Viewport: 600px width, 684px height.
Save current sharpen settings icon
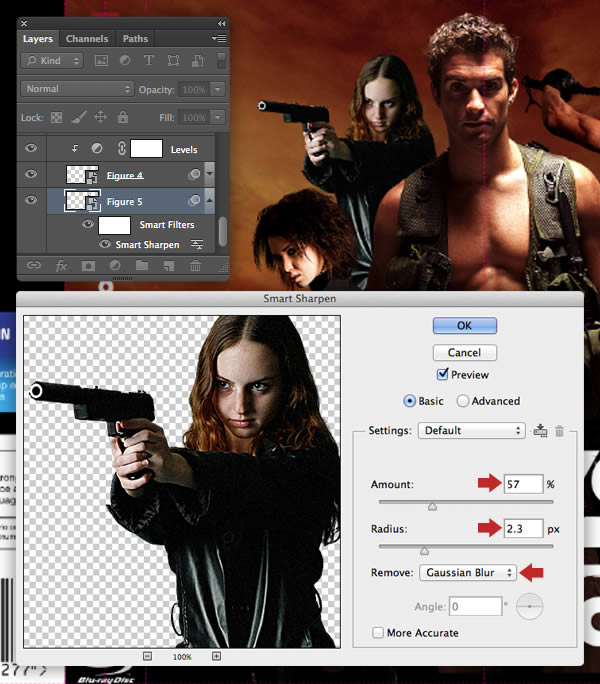[540, 431]
